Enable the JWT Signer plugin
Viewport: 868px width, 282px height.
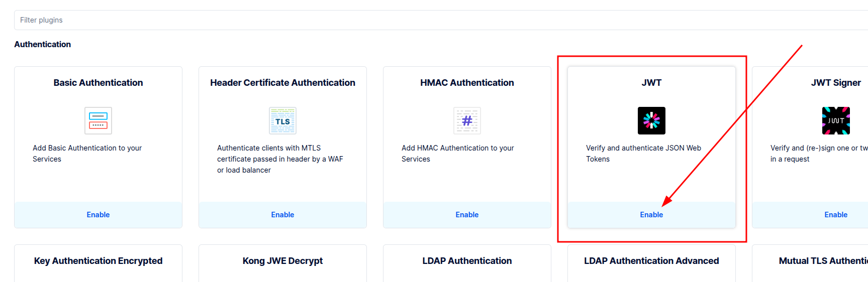(836, 215)
